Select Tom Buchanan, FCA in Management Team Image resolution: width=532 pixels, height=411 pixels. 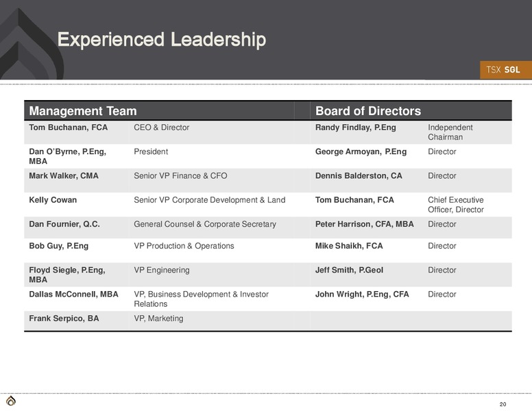click(x=68, y=127)
